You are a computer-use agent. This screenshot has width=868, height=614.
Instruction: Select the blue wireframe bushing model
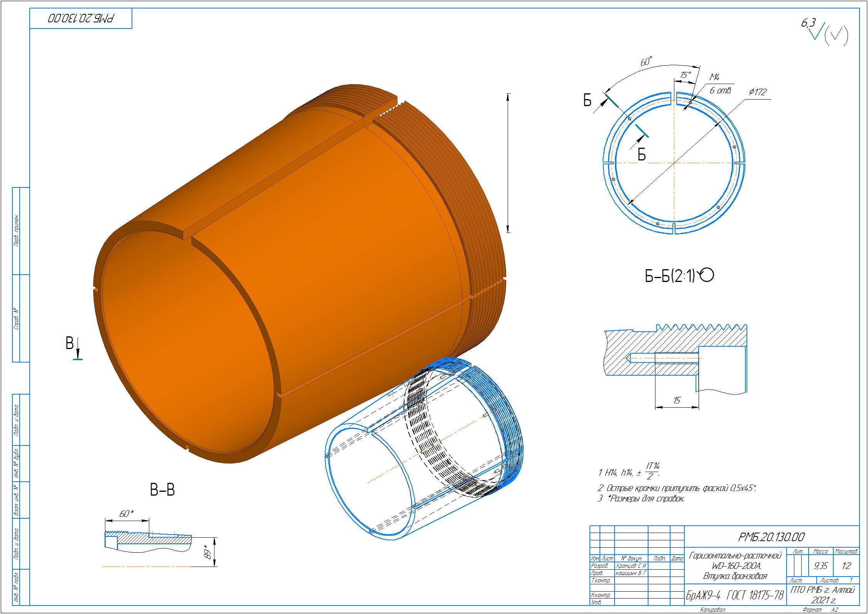tap(424, 449)
